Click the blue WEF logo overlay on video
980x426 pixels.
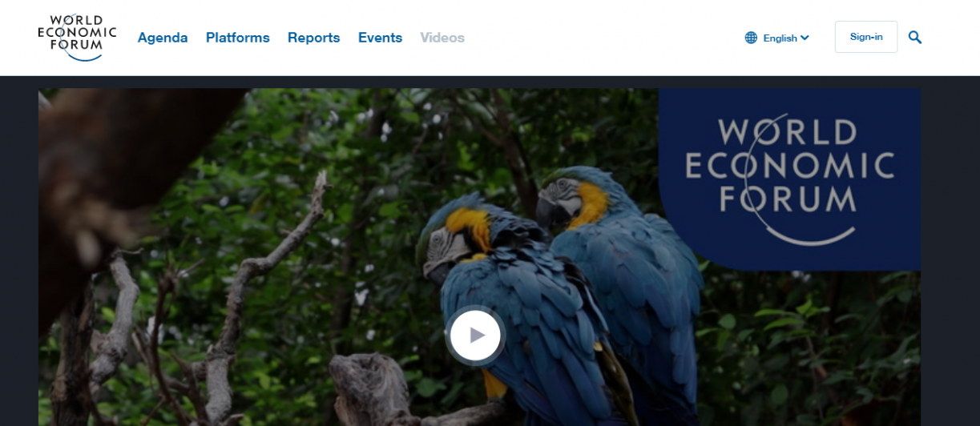[x=789, y=179]
